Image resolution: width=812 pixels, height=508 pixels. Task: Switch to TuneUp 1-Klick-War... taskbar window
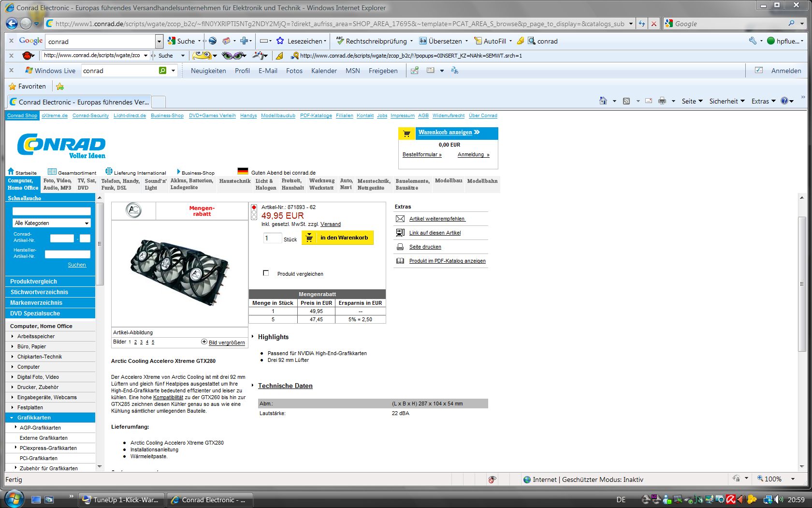(x=121, y=500)
